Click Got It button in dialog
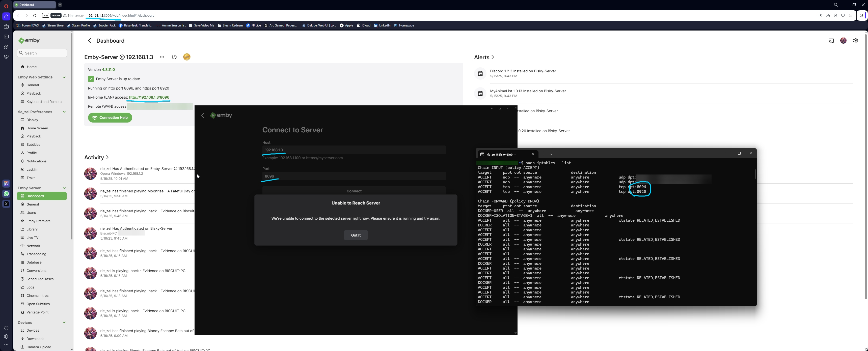This screenshot has width=868, height=351. click(x=356, y=235)
